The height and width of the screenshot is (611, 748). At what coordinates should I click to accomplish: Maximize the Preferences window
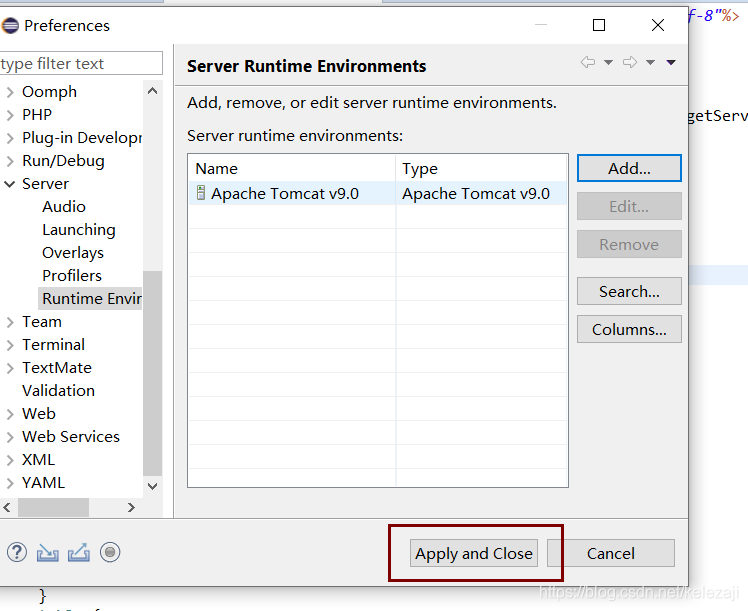coord(599,25)
